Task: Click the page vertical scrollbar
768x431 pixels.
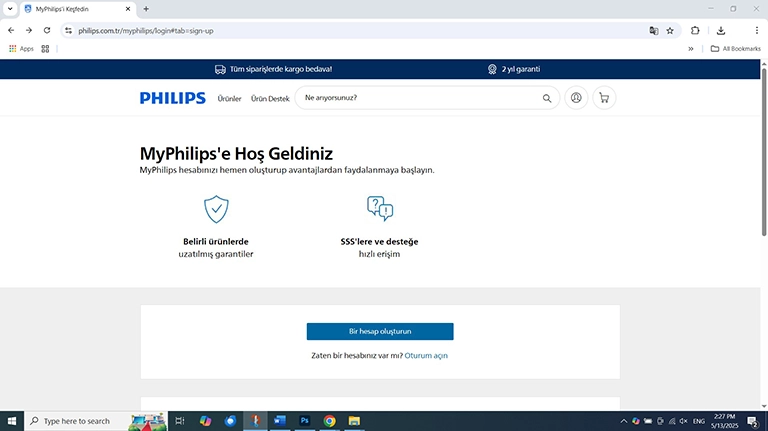Action: click(764, 152)
